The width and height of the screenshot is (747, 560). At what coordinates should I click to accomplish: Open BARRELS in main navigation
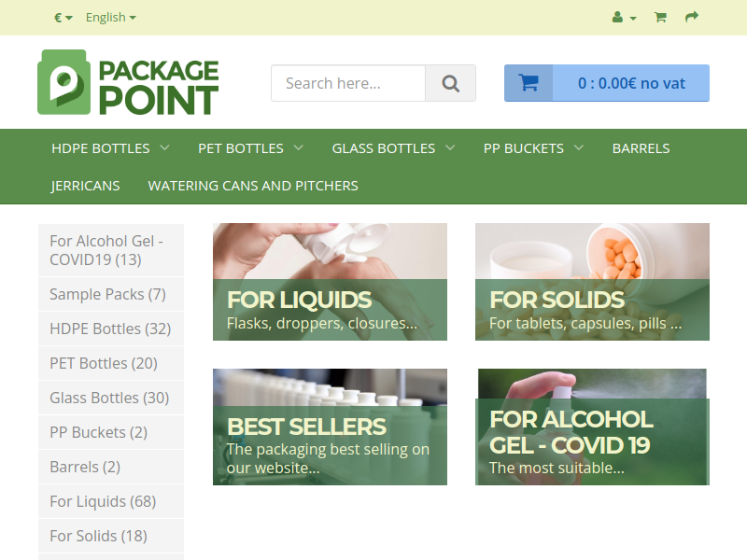click(x=641, y=148)
